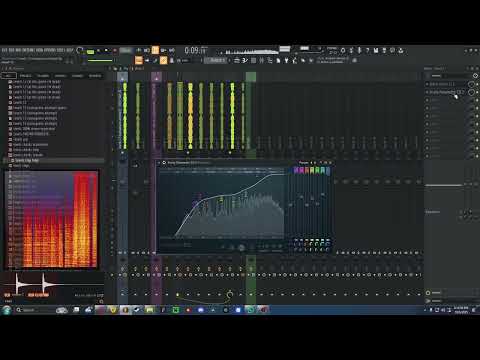Toggle the first effect slot's enable LED
The width and height of the screenshot is (480, 360).
tap(477, 84)
